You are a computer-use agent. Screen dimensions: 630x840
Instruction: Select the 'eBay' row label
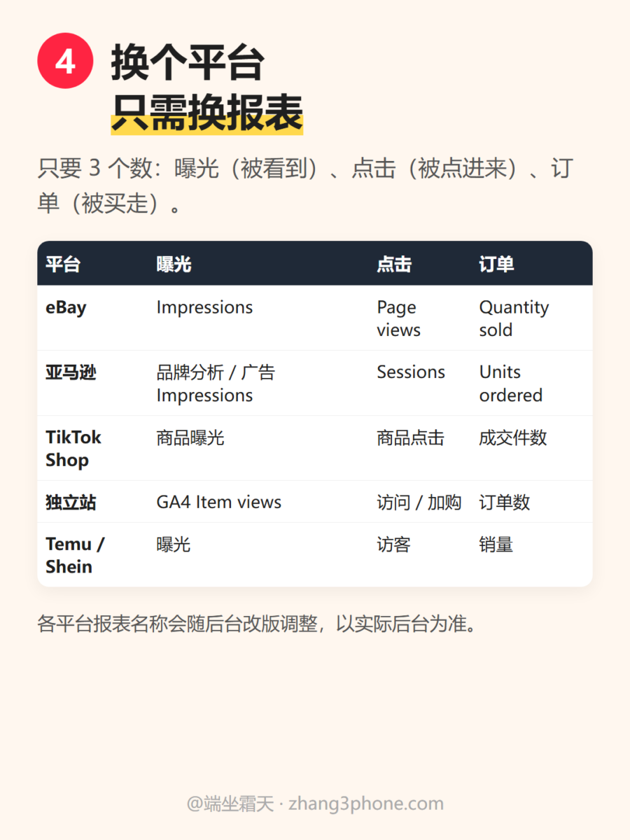(x=66, y=307)
